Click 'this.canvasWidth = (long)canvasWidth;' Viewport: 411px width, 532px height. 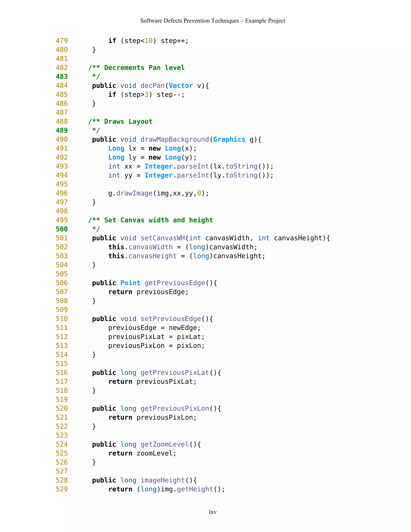click(183, 247)
